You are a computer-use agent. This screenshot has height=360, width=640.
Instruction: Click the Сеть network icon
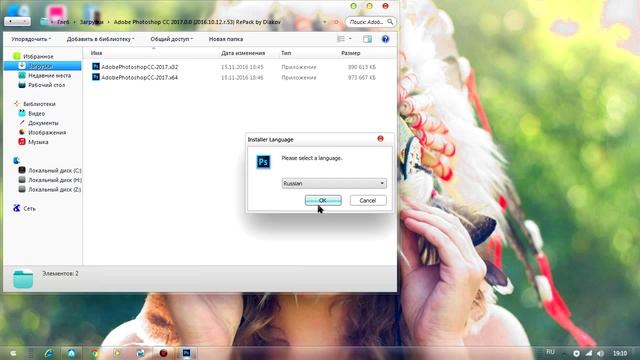(17, 208)
